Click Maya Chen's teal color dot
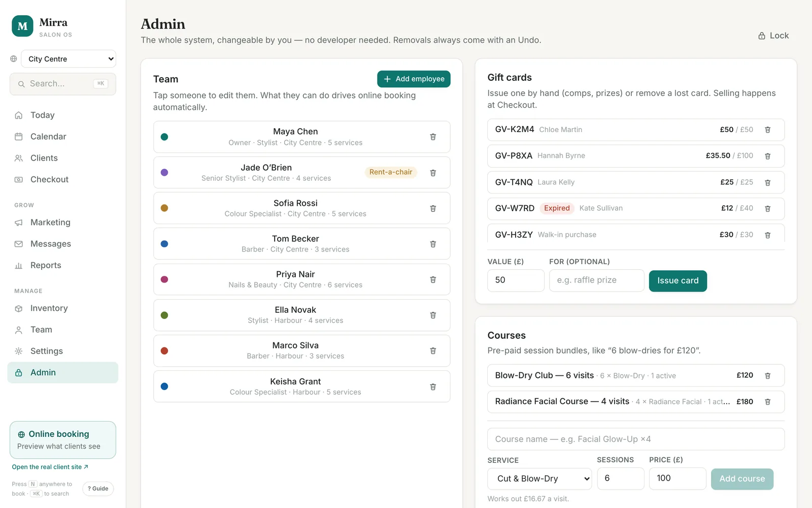The image size is (812, 508). 164,137
